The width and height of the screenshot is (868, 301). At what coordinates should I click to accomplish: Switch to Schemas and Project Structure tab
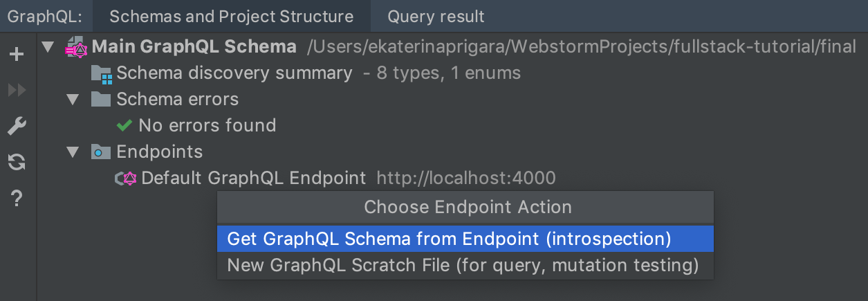tap(232, 16)
